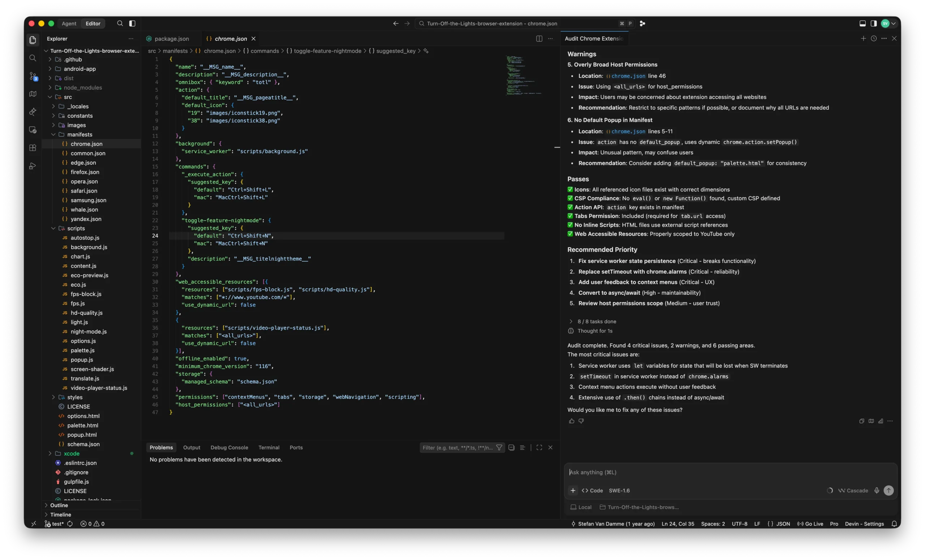925x560 pixels.
Task: Switch to Agent mode tab
Action: (x=69, y=23)
